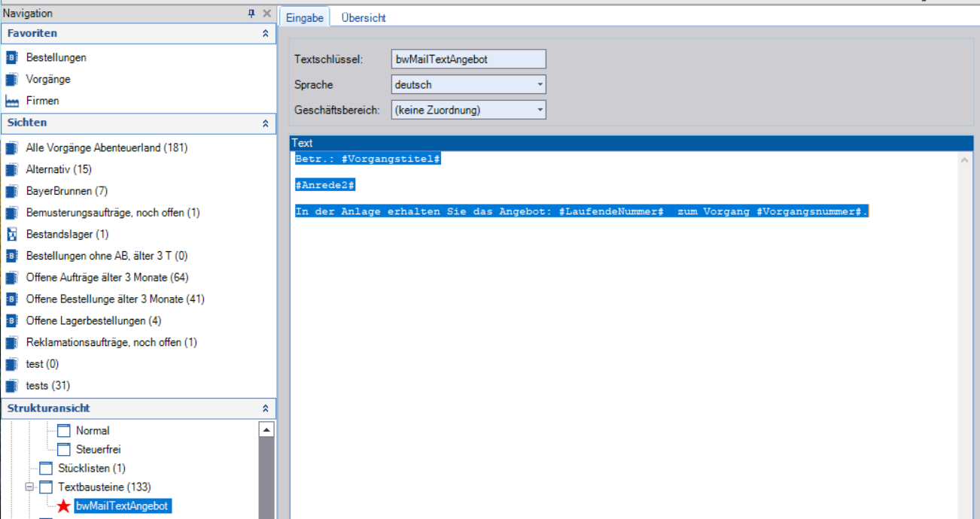
Task: Click the red star icon beside bwMailTextAngebot
Action: pos(64,506)
